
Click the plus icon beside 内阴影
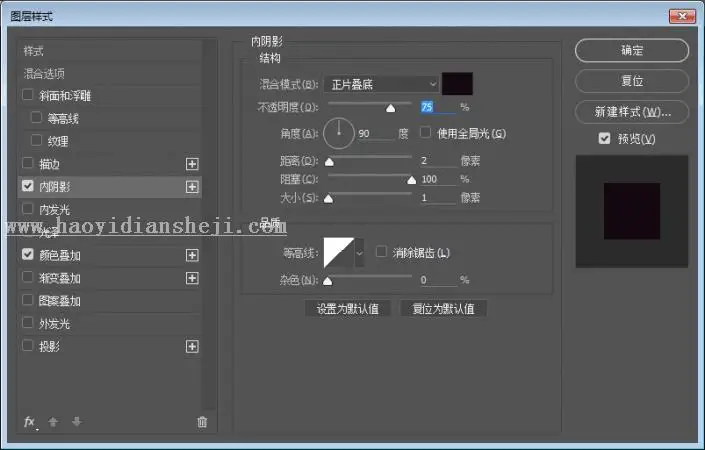192,187
